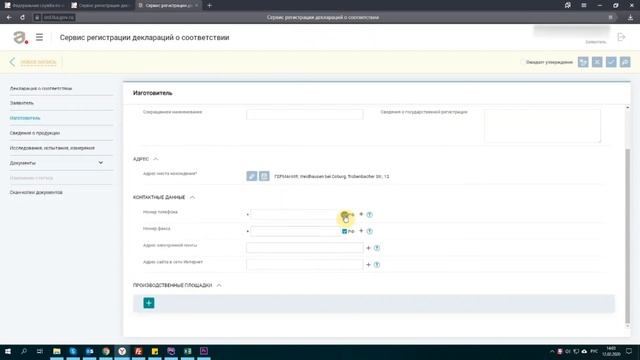Open 'Исследования, испытания, измерения' in the sidebar
The image size is (640, 360).
coord(52,148)
